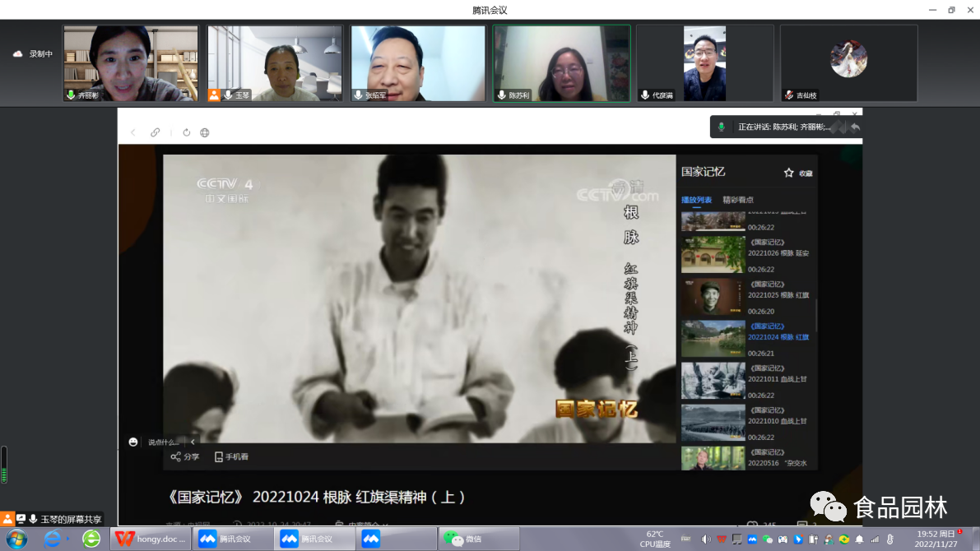The image size is (980, 551).
Task: Switch to 精彩看点 tab
Action: (738, 200)
